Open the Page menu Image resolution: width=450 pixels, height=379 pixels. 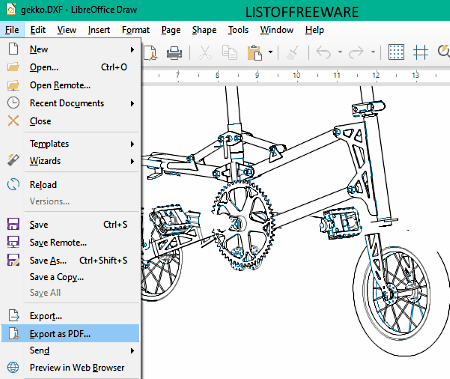[171, 30]
